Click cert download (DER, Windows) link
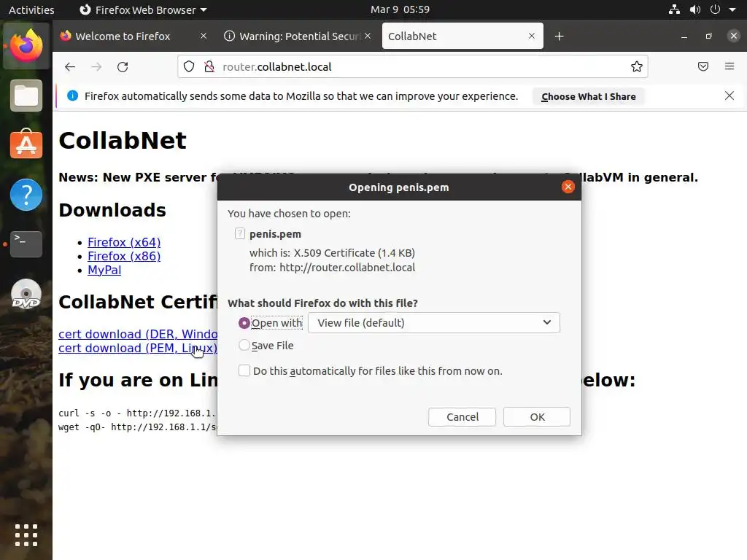 click(x=138, y=334)
